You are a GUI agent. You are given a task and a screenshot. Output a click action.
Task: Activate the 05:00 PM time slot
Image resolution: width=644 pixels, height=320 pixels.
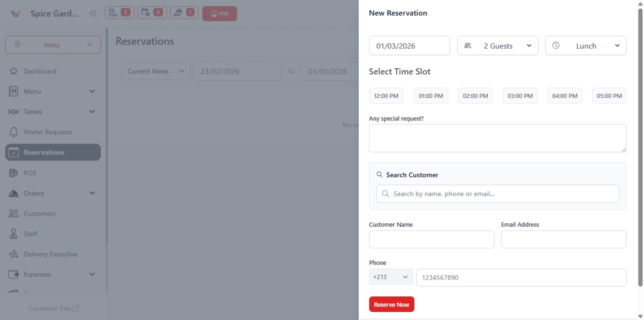click(609, 95)
